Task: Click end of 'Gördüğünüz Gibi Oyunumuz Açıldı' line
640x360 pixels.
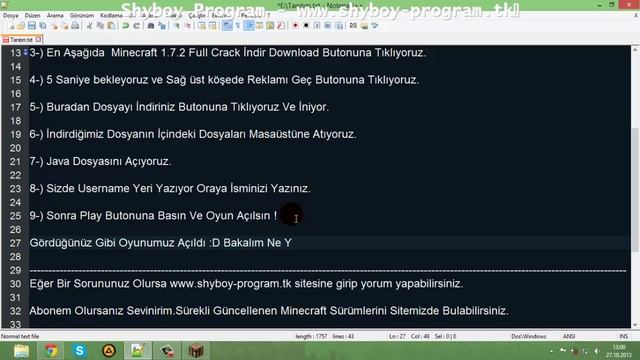Action: coord(292,243)
